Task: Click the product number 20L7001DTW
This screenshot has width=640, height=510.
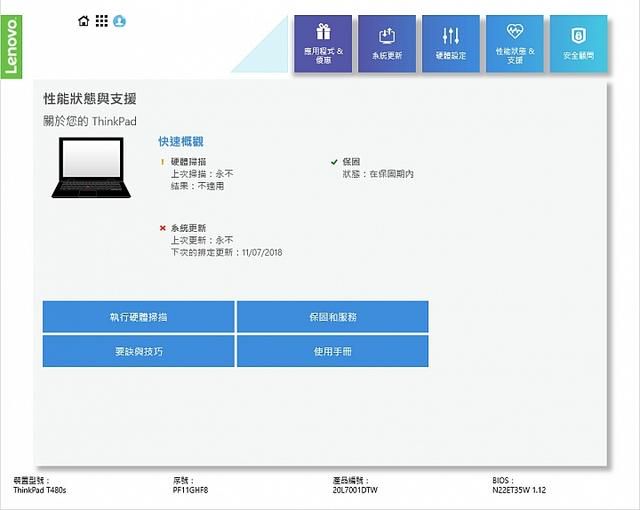Action: (x=355, y=490)
